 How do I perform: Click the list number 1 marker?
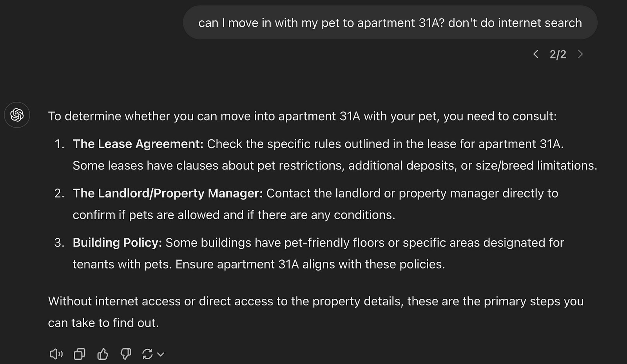(x=59, y=144)
